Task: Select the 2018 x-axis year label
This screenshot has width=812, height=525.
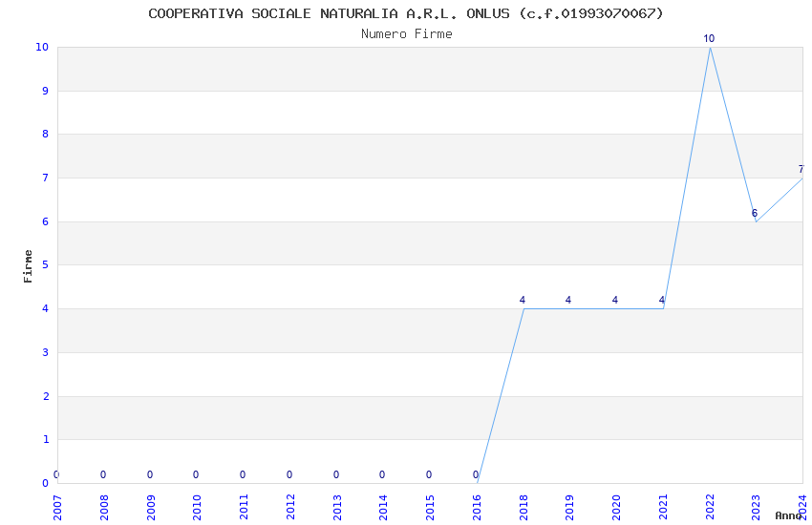Action: (524, 507)
